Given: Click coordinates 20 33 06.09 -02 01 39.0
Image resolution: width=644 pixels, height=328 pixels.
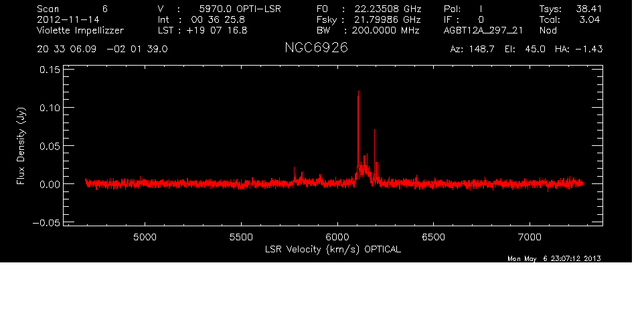Looking at the screenshot, I should [102, 50].
